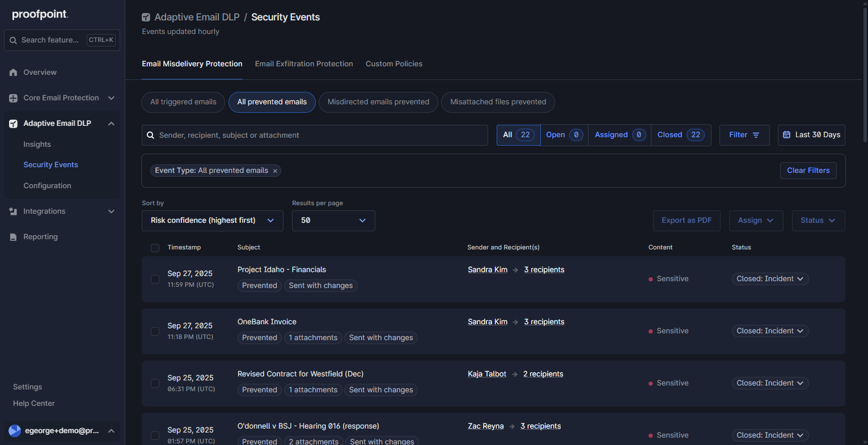Screen dimensions: 868x445
Task: Click the user avatar icon
Action: pos(15,431)
